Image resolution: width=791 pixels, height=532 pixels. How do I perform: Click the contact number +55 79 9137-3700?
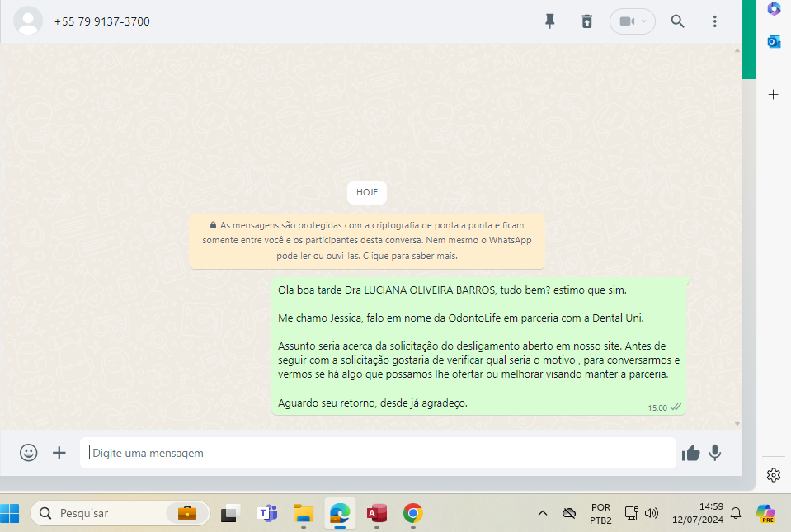coord(102,21)
